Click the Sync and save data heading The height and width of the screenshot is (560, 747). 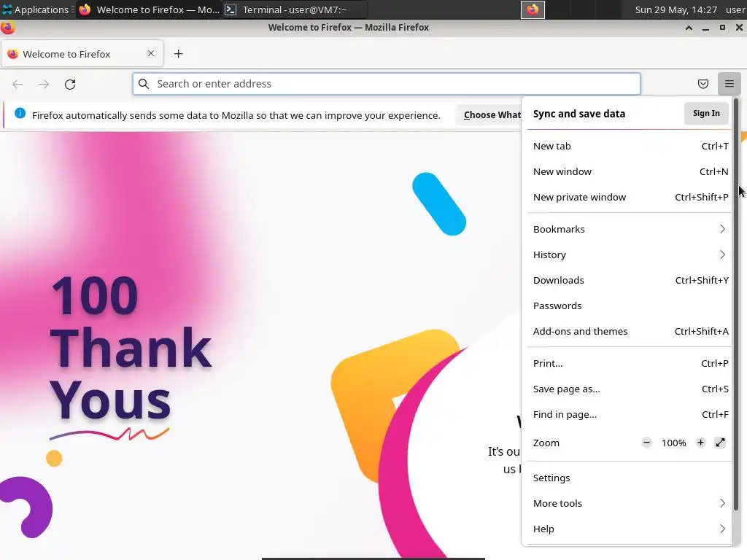578,114
